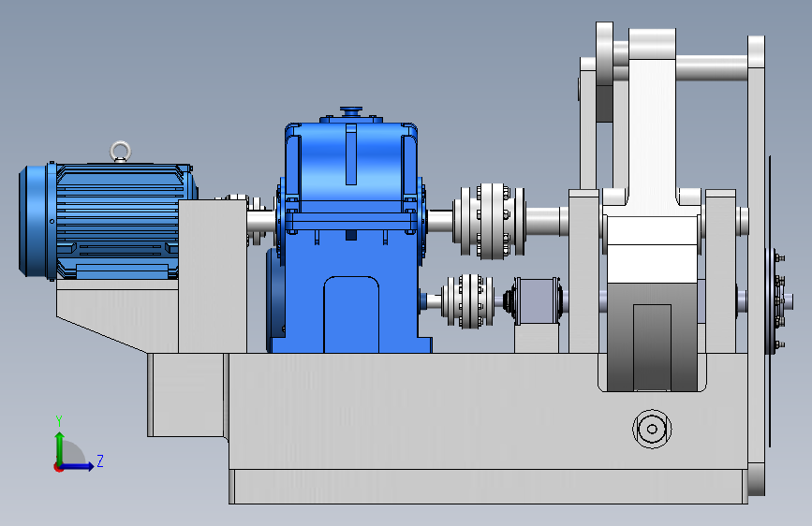Select the dark rectangular panel on the roller

point(652,347)
